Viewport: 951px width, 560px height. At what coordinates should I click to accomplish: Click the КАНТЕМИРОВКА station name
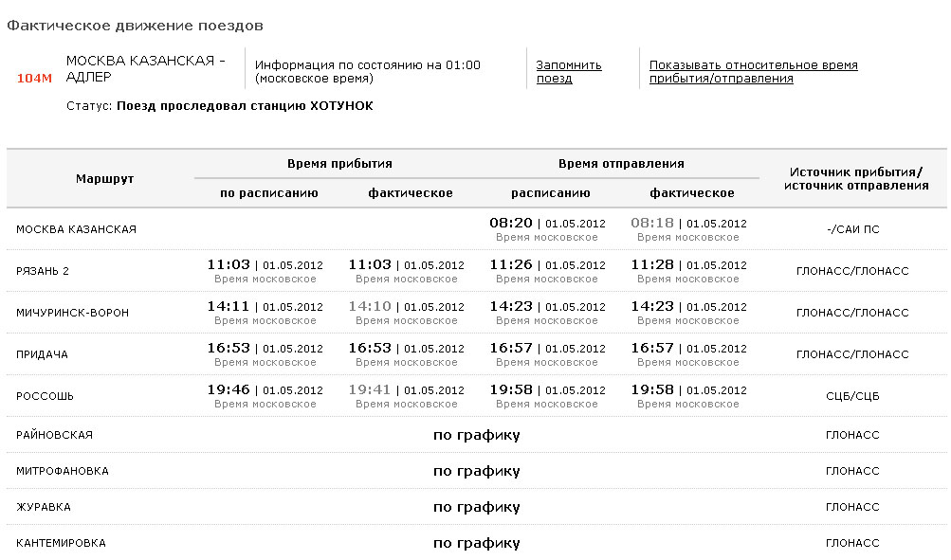click(x=61, y=543)
